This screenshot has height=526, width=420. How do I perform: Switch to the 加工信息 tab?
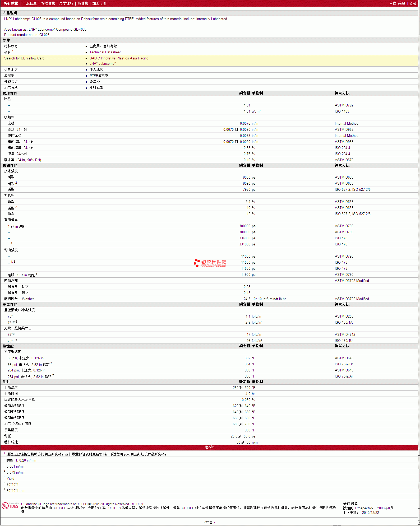(x=99, y=3)
